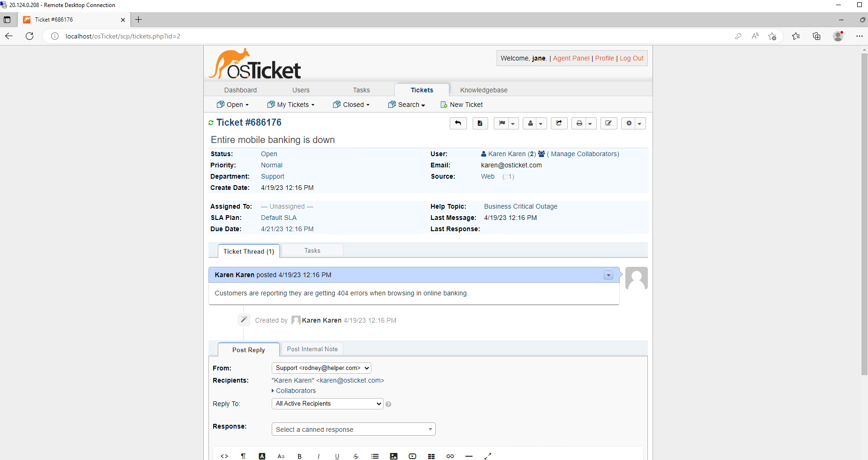The height and width of the screenshot is (460, 868).
Task: Switch to Post Internal Note tab
Action: (x=312, y=349)
